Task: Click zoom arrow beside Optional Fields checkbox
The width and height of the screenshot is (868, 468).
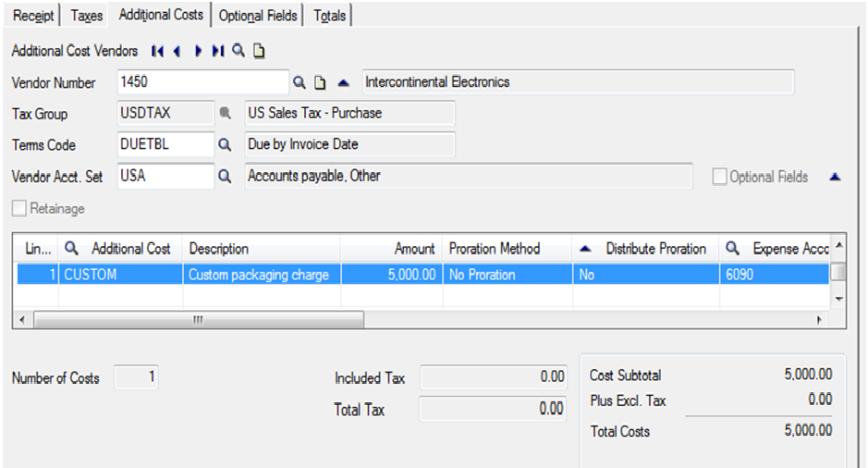Action: coord(835,177)
